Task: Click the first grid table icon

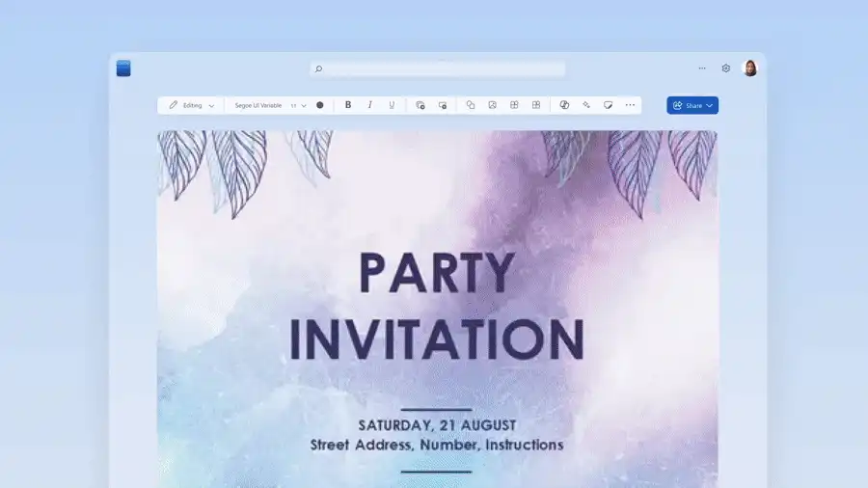Action: (x=514, y=104)
